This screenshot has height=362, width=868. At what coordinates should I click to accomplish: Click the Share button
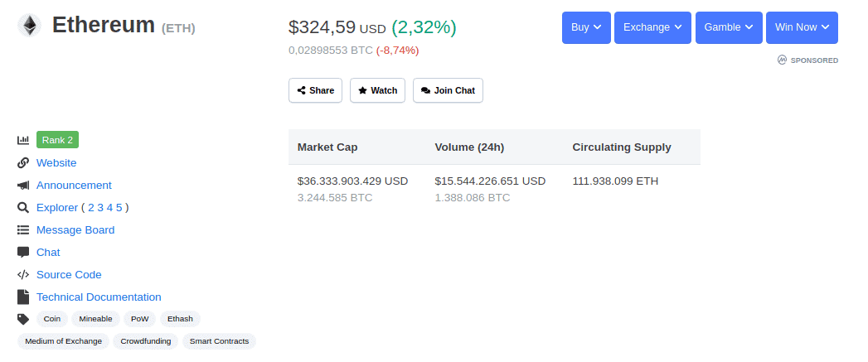(316, 90)
